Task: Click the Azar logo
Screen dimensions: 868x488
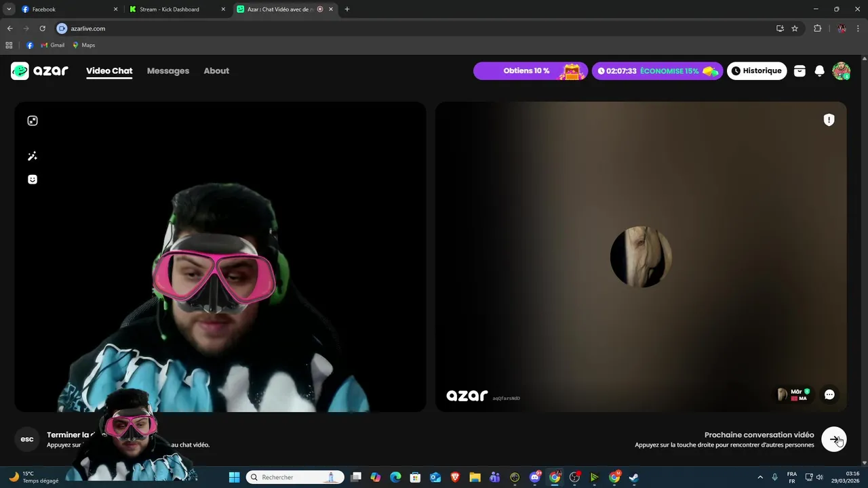Action: [x=39, y=70]
